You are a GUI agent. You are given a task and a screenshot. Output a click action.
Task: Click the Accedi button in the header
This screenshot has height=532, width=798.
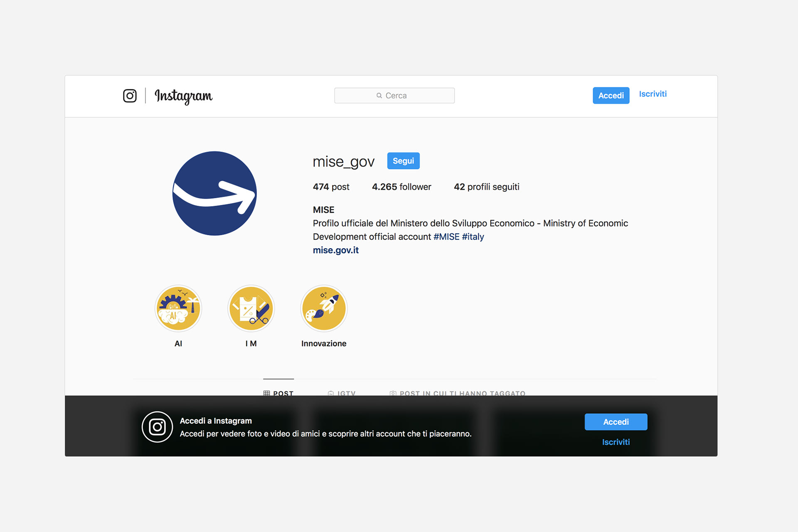point(611,96)
